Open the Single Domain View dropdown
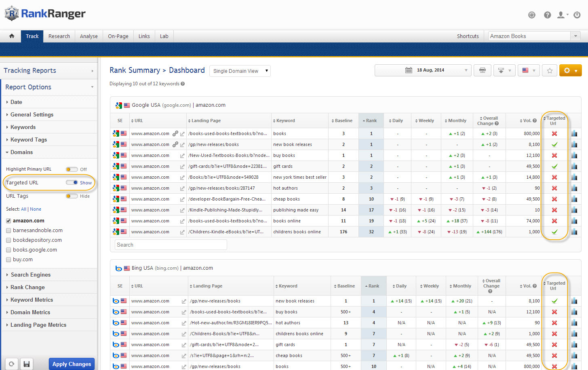Image resolution: width=588 pixels, height=370 pixels. (x=240, y=70)
